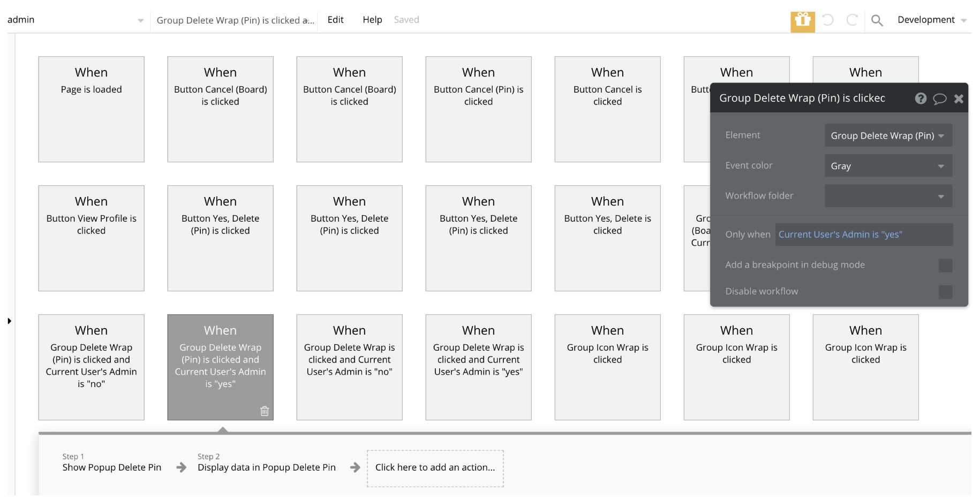Select Step 1 Show Popup Delete Pin

(x=111, y=467)
